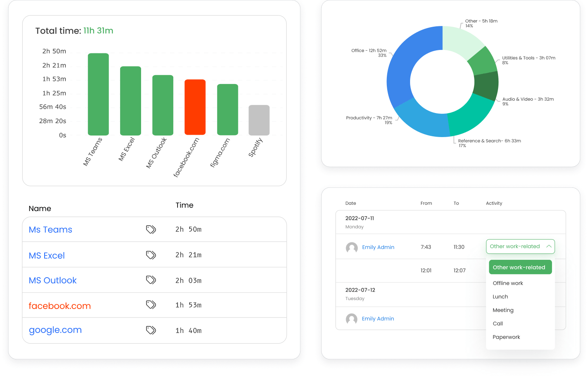Viewport: 588px width, 381px height.
Task: Click the figma.com bar in chart
Action: (x=228, y=110)
